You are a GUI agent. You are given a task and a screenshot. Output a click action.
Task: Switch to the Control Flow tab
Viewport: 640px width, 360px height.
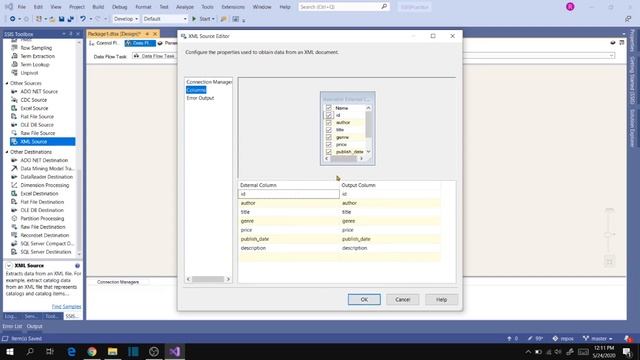coord(104,43)
